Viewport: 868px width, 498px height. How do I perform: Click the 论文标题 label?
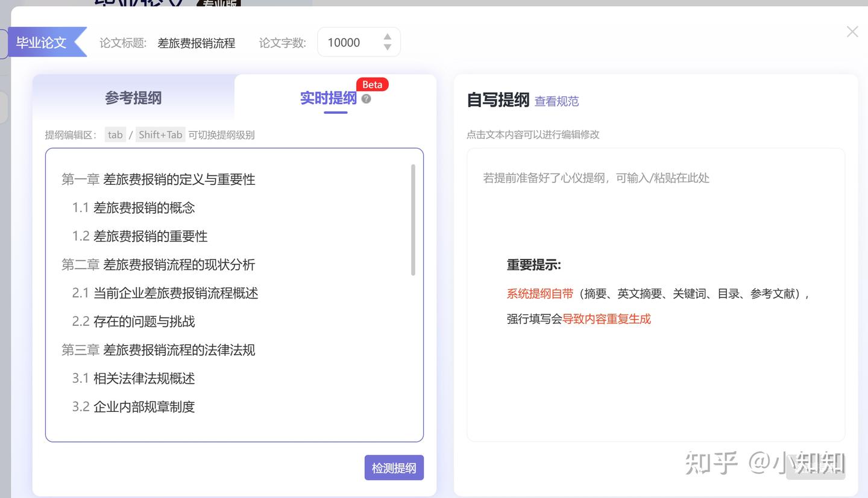click(123, 43)
